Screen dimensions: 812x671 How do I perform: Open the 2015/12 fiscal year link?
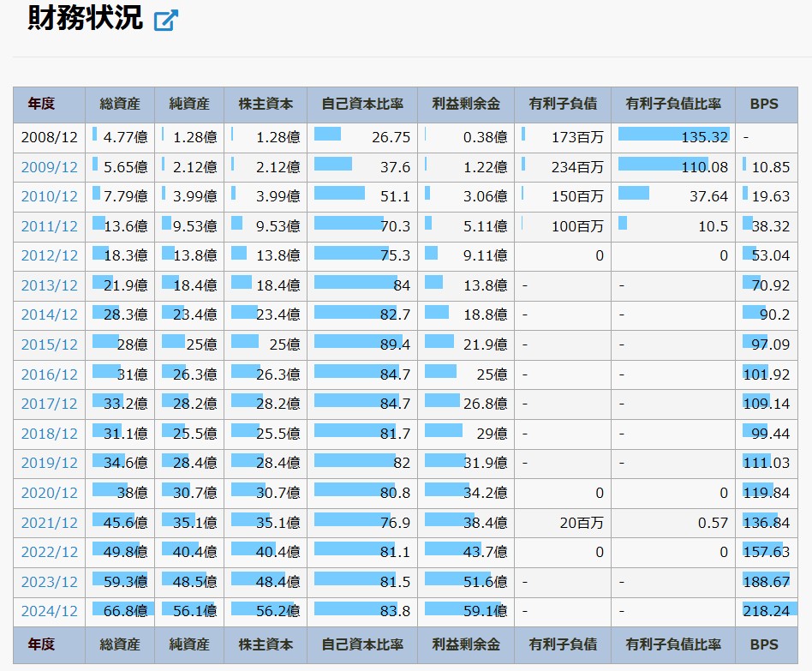click(x=49, y=344)
